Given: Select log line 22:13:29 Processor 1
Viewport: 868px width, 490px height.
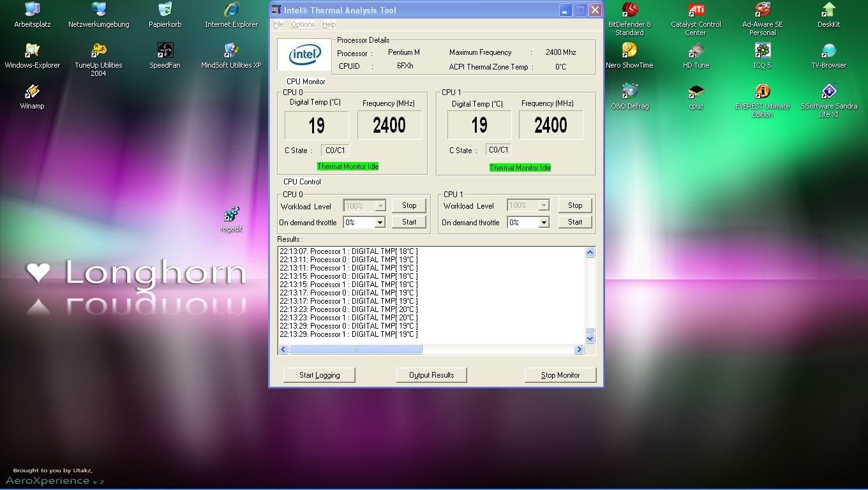Looking at the screenshot, I should pyautogui.click(x=348, y=334).
